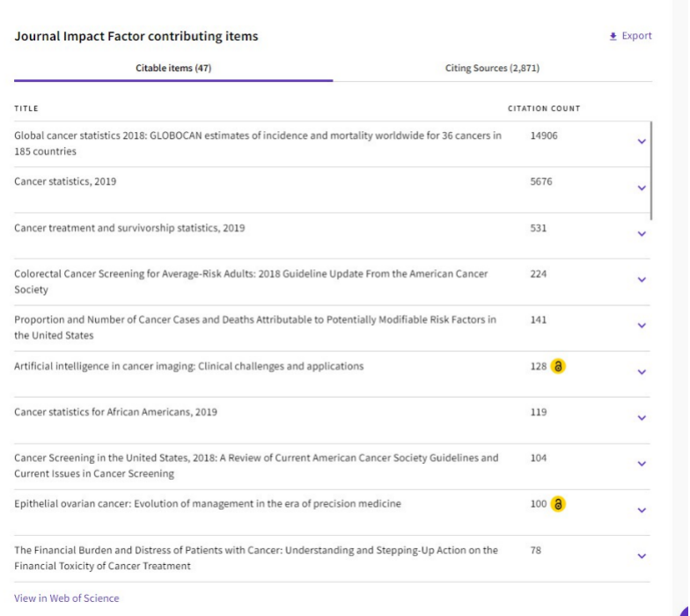Expand Cancer statistics for African Americans row
This screenshot has width=690, height=616.
(641, 418)
